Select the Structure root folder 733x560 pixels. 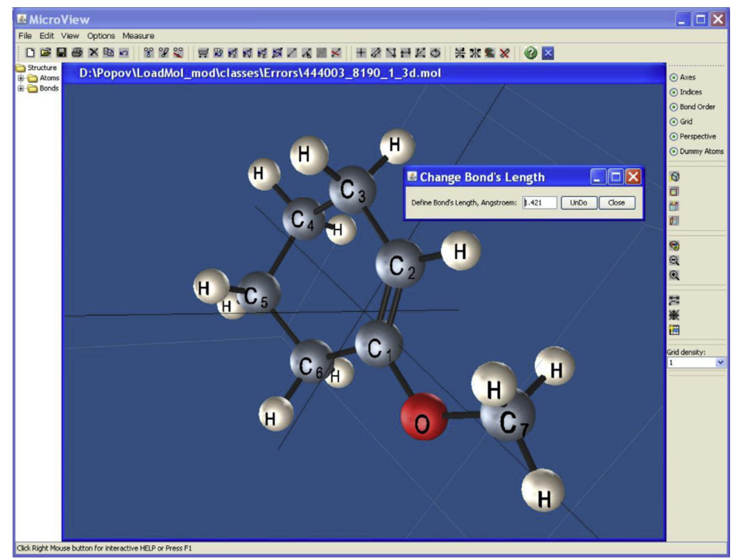37,68
